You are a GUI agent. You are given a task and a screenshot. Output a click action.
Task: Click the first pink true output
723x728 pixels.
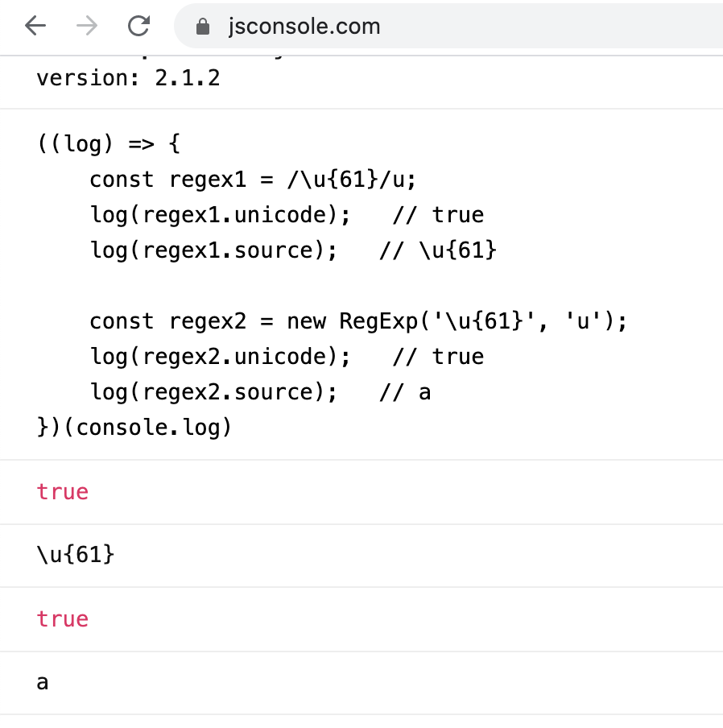click(x=63, y=492)
